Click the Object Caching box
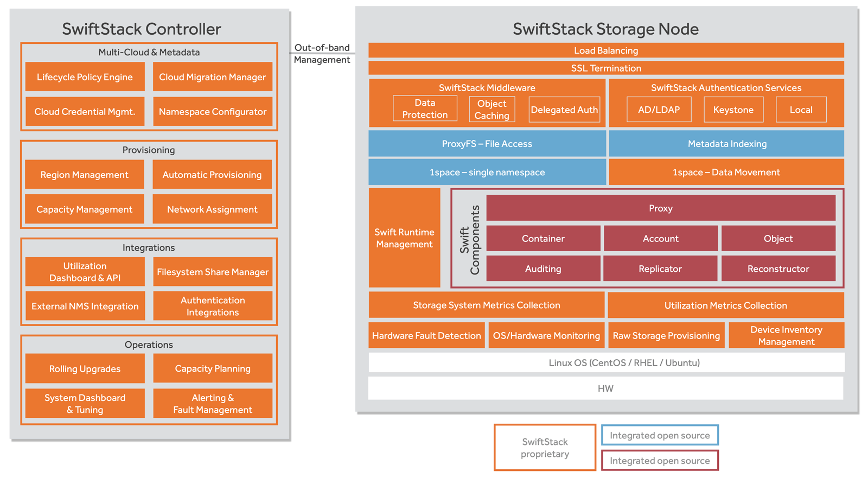This screenshot has height=478, width=868. click(x=492, y=109)
